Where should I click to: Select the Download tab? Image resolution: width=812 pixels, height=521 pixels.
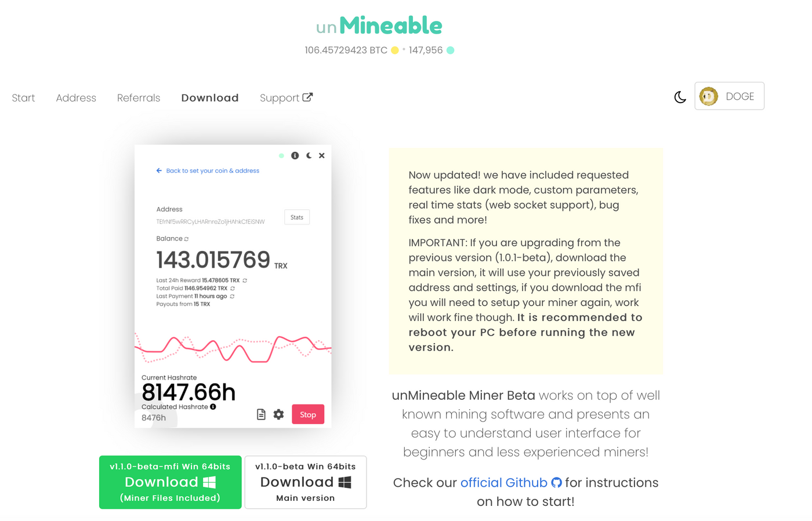(210, 98)
